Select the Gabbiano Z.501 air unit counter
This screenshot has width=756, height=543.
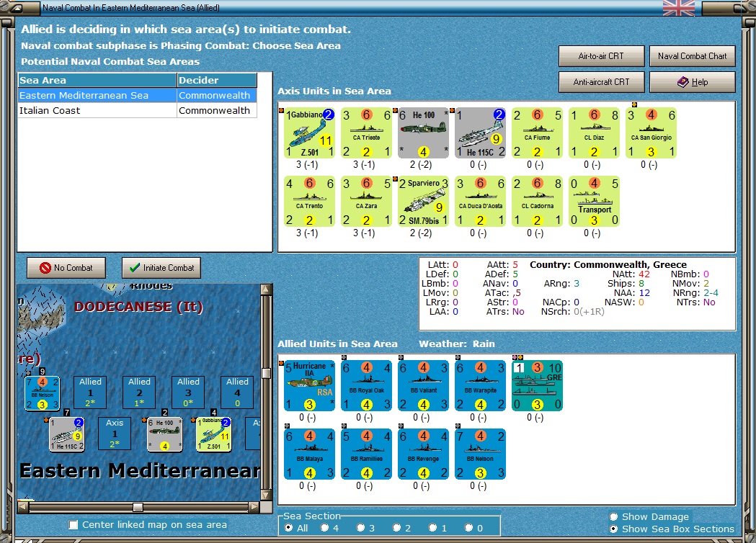309,133
